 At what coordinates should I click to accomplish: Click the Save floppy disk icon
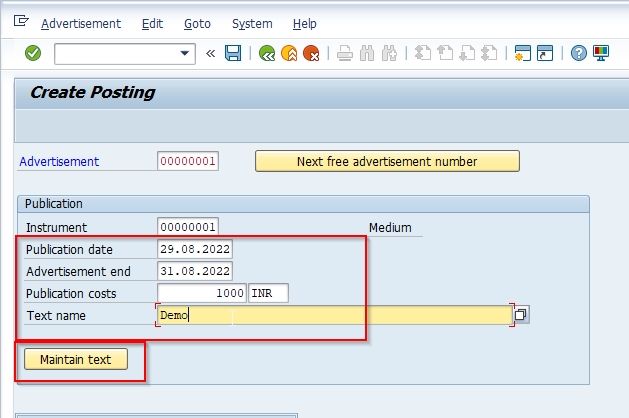click(233, 53)
